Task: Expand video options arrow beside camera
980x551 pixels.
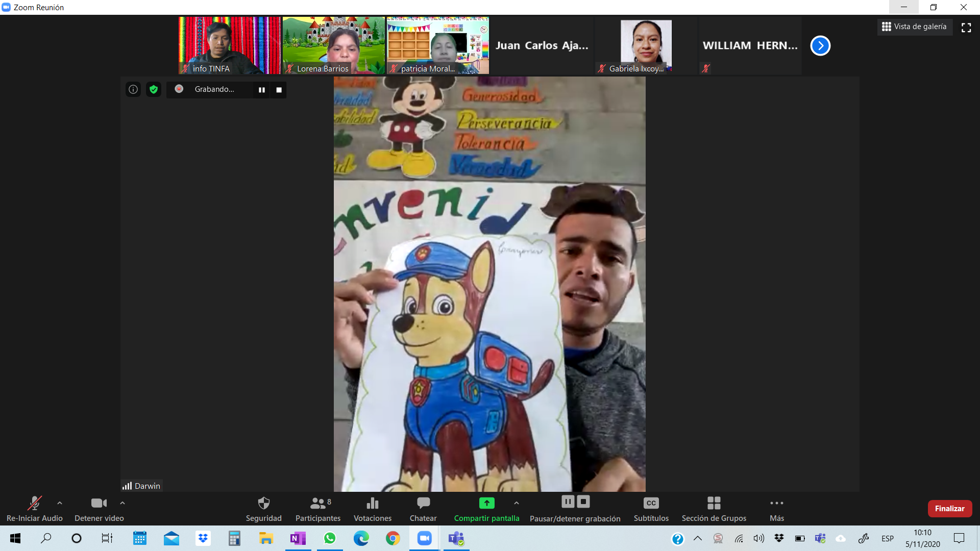Action: pos(122,503)
